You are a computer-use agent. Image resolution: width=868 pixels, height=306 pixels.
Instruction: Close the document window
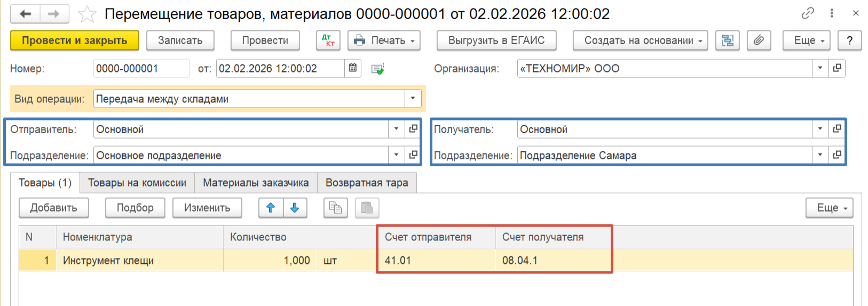[856, 13]
